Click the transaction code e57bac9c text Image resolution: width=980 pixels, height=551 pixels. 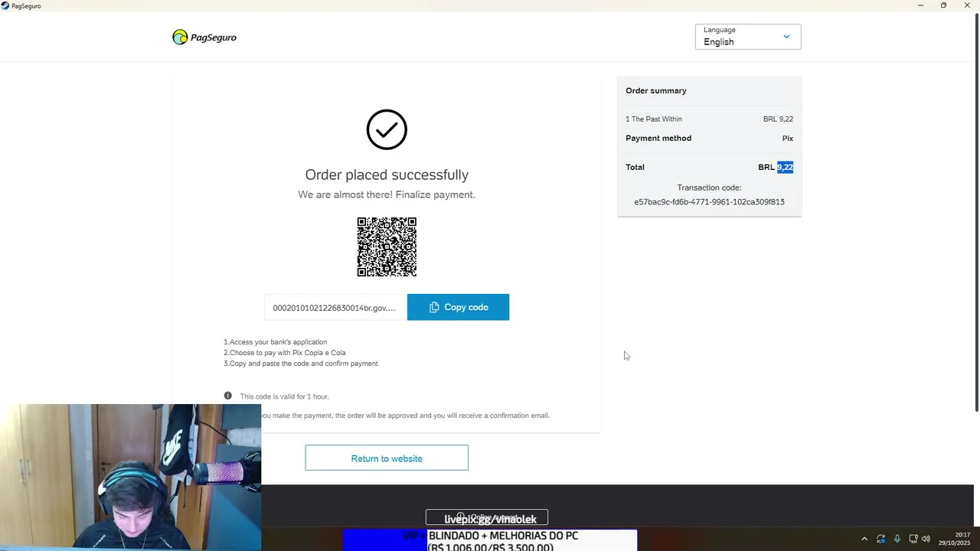(x=709, y=202)
